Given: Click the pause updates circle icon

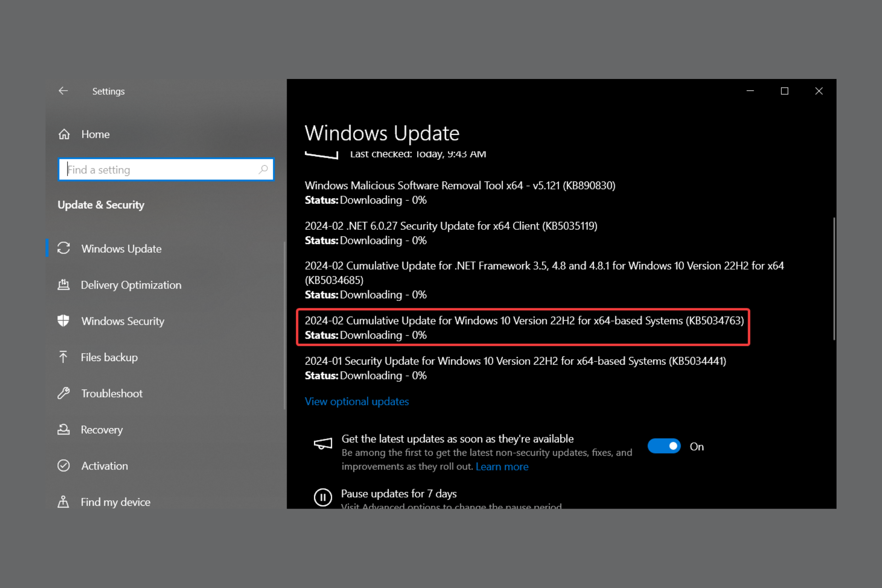Looking at the screenshot, I should coord(323,498).
